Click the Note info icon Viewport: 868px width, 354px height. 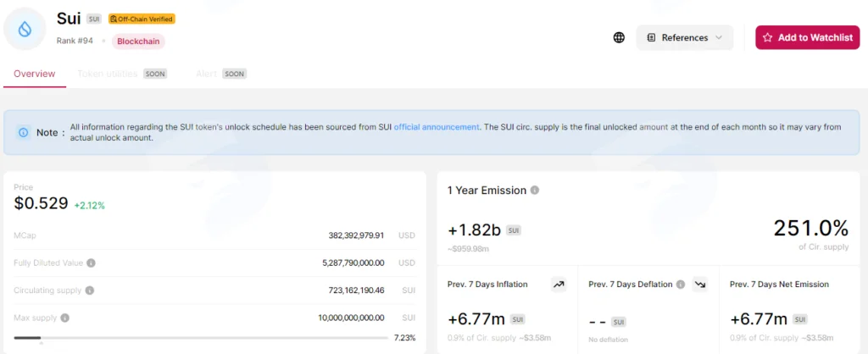pos(23,132)
